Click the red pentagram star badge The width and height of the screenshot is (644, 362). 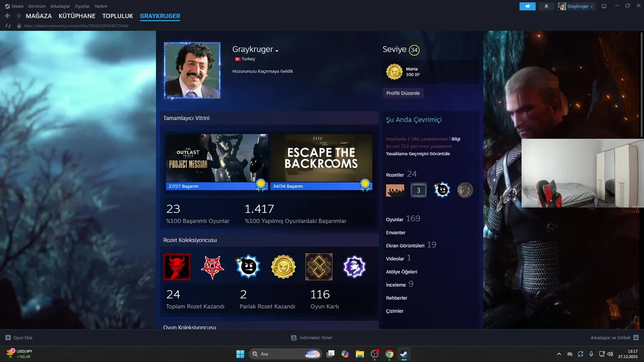pos(212,266)
